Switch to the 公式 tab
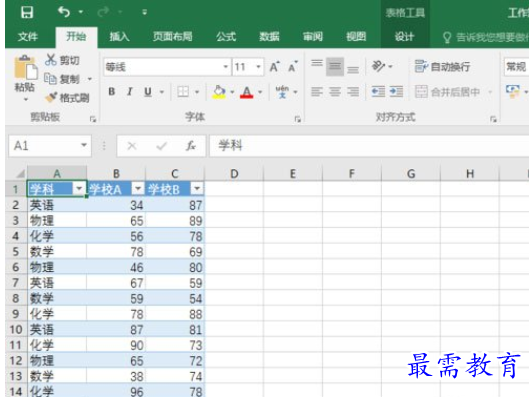The height and width of the screenshot is (397, 529). [x=226, y=36]
